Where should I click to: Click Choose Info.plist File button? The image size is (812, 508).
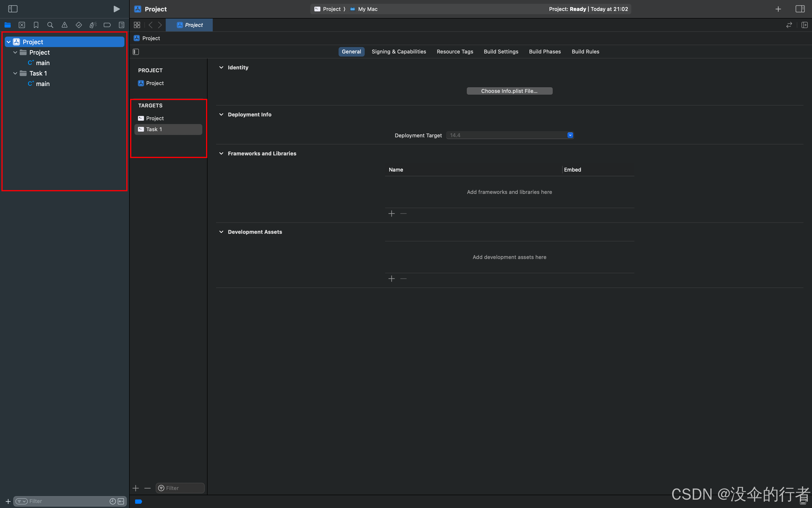click(509, 91)
